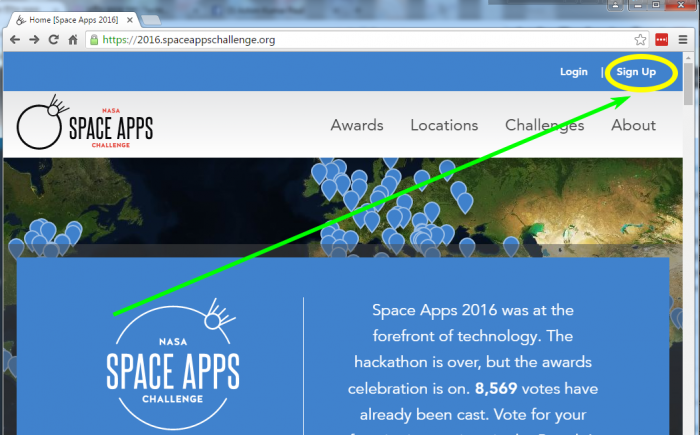Maximize the browser window
This screenshot has width=700, height=435.
[656, 5]
